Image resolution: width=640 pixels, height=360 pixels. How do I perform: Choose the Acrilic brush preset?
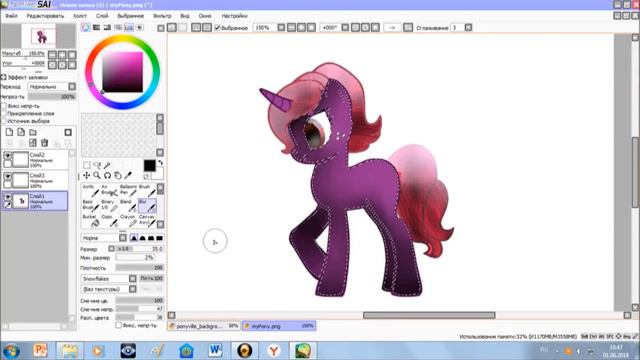(91, 191)
